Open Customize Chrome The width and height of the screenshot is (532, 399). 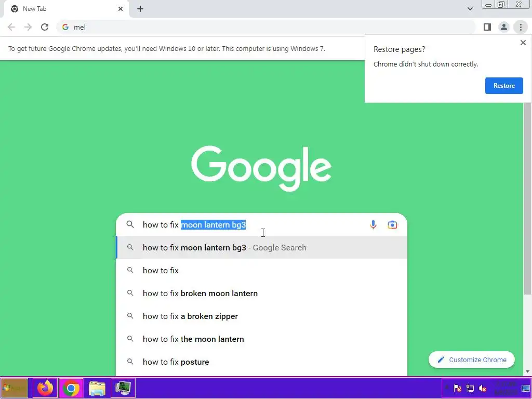pyautogui.click(x=472, y=360)
